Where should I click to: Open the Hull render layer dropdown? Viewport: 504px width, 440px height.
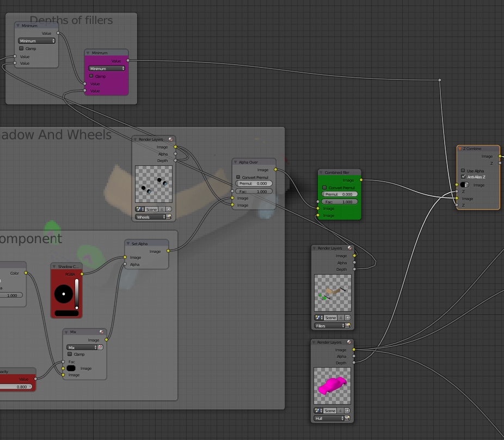329,419
